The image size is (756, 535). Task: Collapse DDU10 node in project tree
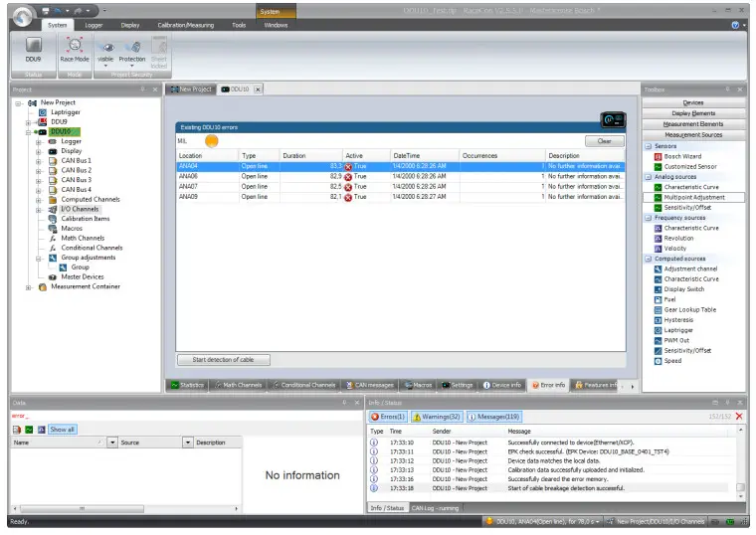[29, 132]
